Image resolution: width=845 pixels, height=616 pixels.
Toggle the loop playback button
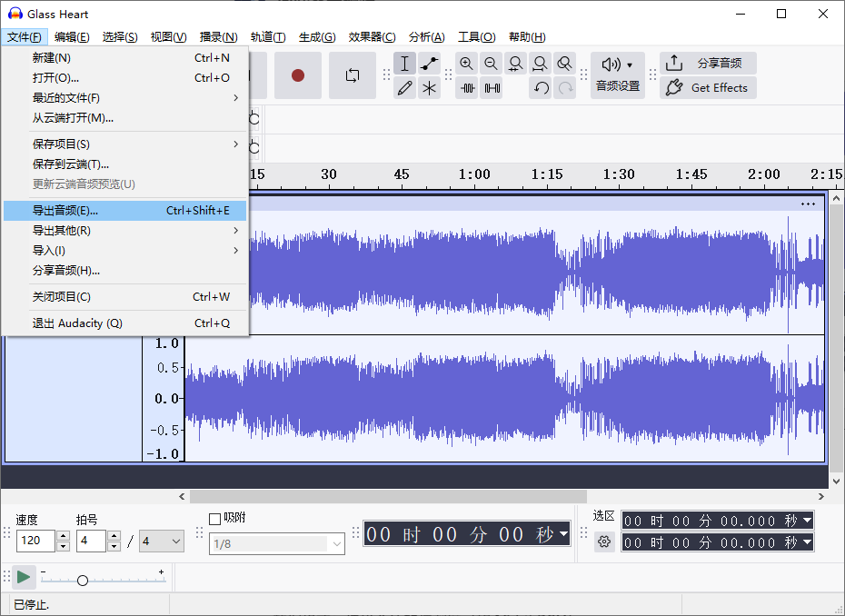(353, 75)
